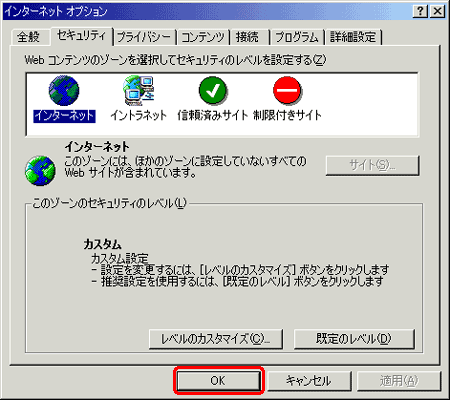The width and height of the screenshot is (450, 400).
Task: Click the レベルのカスタマイズ button
Action: click(x=216, y=339)
